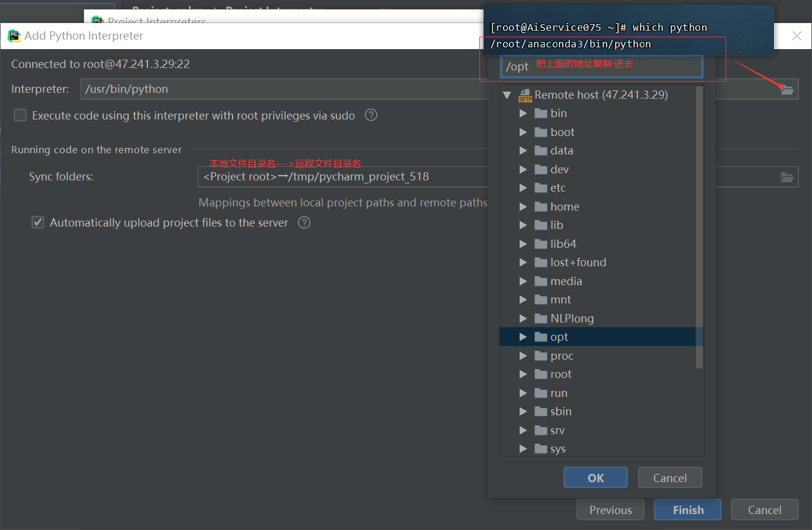The image size is (812, 530).
Task: Collapse the Remote host (47.241.3.29) node
Action: [x=507, y=94]
